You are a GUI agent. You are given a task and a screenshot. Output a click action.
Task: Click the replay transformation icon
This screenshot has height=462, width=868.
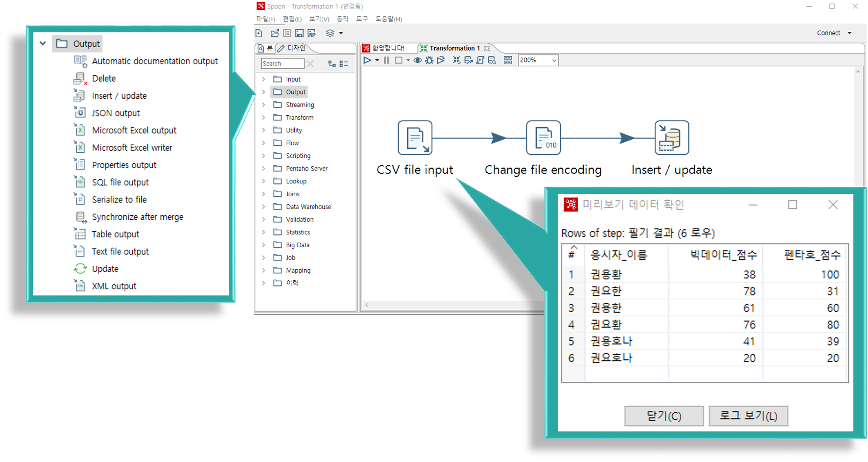pyautogui.click(x=441, y=60)
